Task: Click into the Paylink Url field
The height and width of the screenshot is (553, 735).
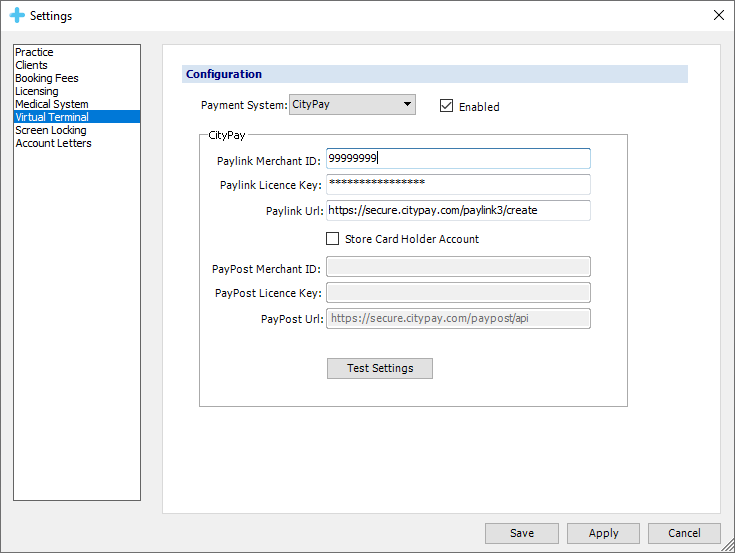Action: point(458,210)
